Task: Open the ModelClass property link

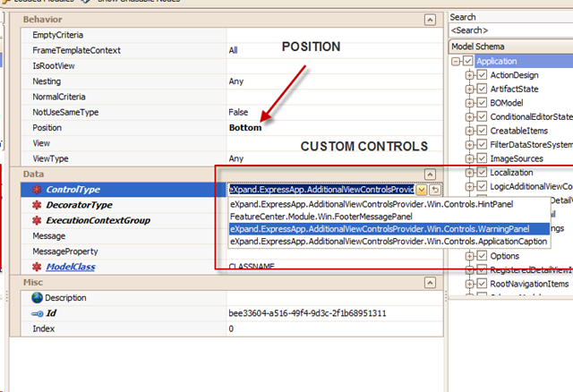Action: [71, 267]
